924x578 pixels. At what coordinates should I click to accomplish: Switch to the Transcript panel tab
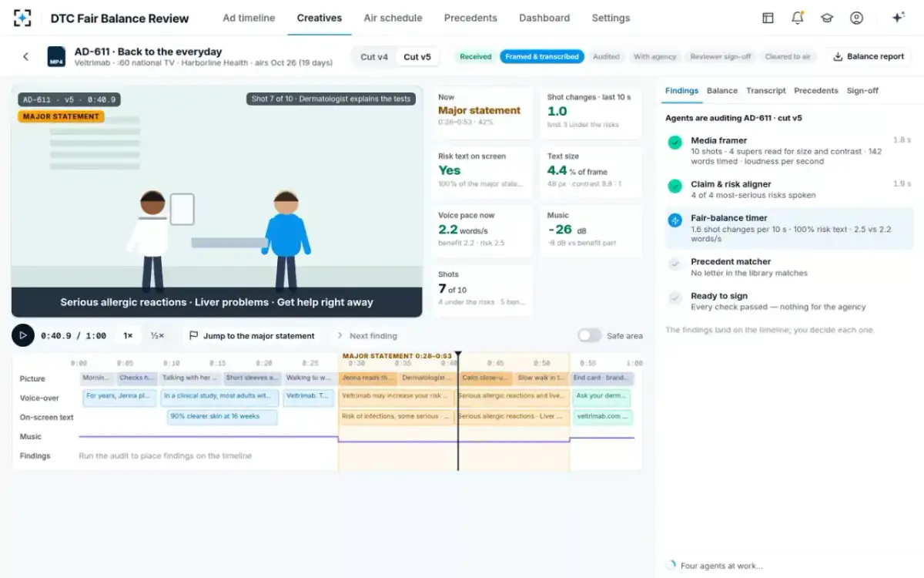click(x=766, y=90)
